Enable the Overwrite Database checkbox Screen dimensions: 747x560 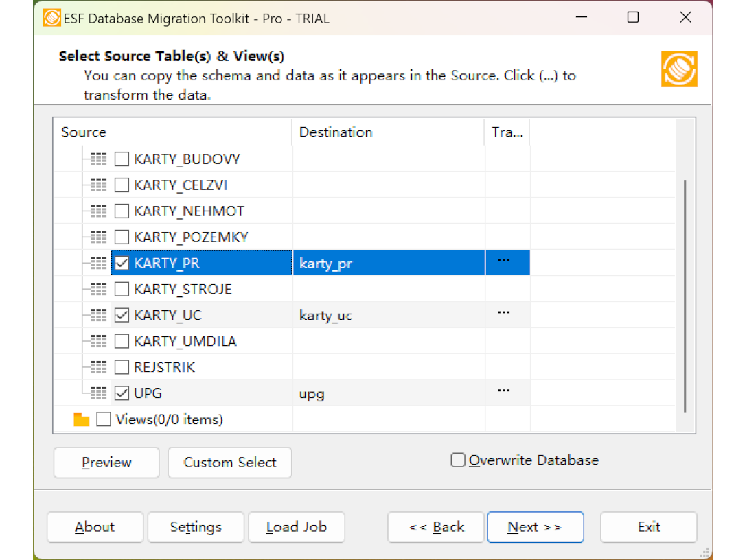[457, 460]
